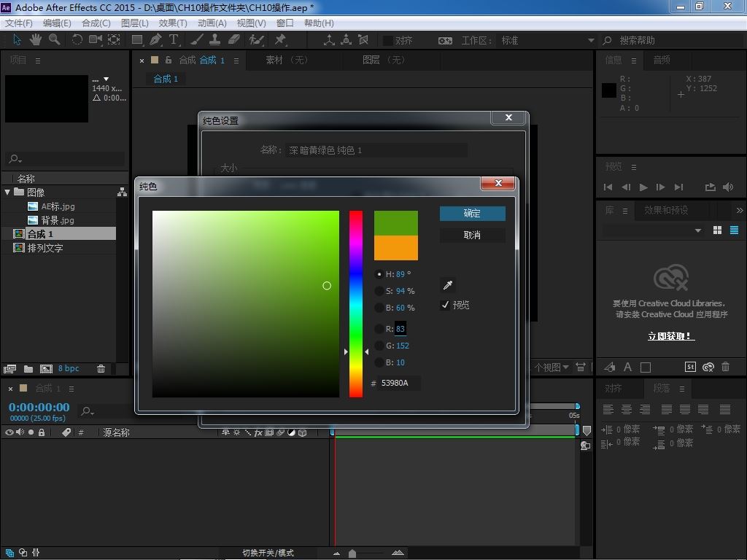Viewport: 747px width, 560px height.
Task: Click inside the green color gradient field
Action: point(245,304)
